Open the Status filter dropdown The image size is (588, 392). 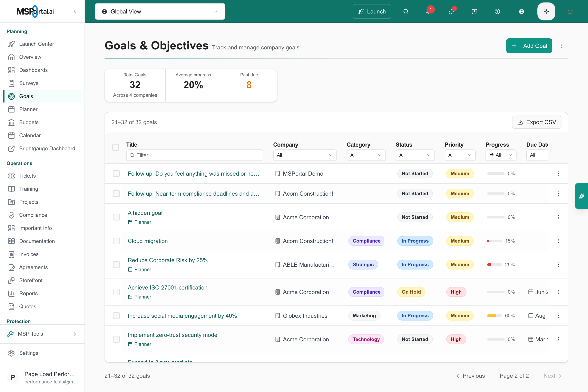click(x=415, y=155)
